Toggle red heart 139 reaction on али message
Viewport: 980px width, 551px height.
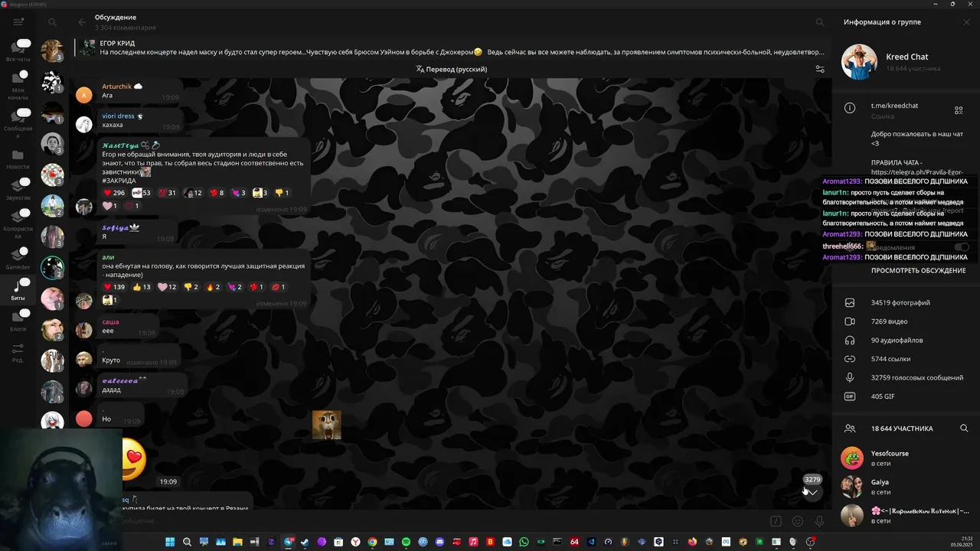coord(114,287)
